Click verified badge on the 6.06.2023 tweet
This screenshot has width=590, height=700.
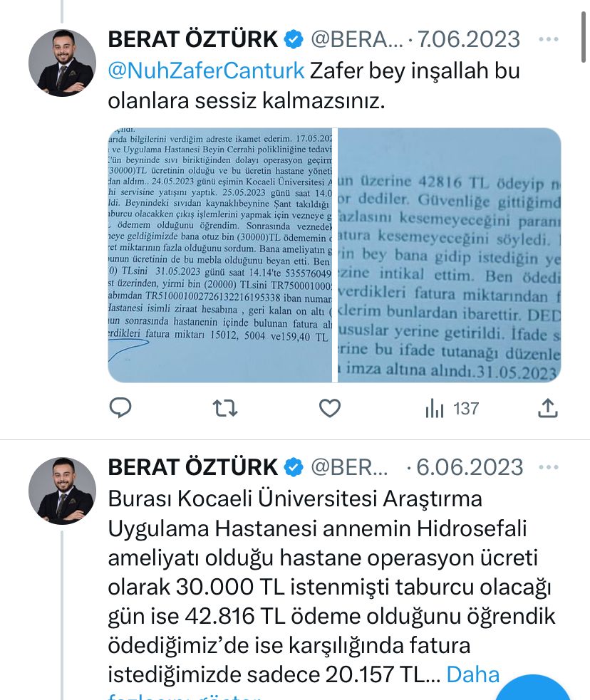[293, 467]
